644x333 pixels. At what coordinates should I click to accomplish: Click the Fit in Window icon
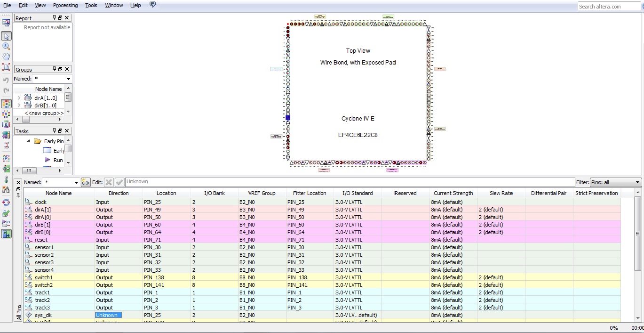(x=6, y=67)
